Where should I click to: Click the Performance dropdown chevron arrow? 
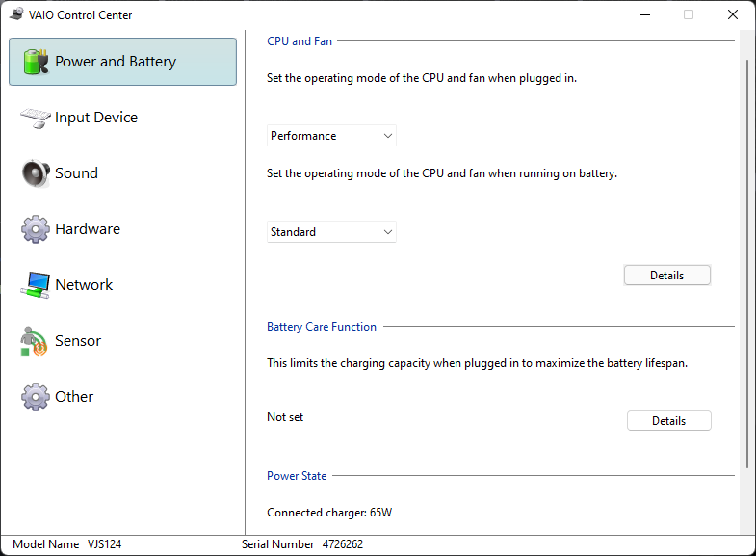point(388,136)
